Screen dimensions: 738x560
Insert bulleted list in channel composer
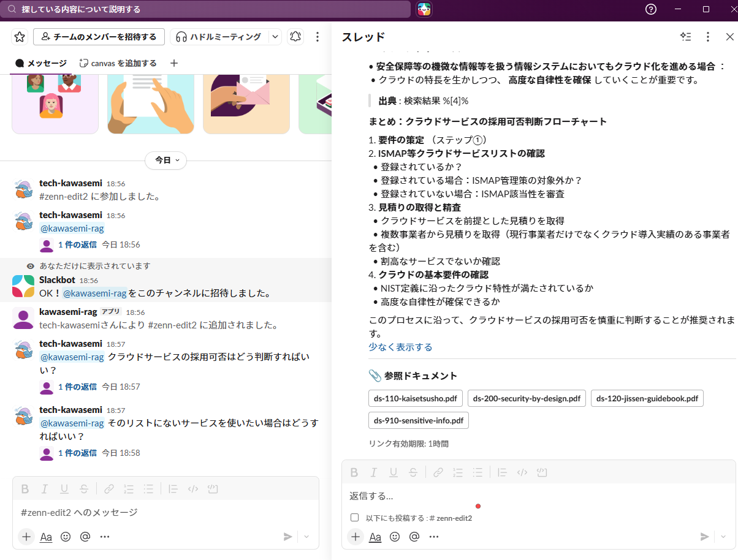[148, 489]
